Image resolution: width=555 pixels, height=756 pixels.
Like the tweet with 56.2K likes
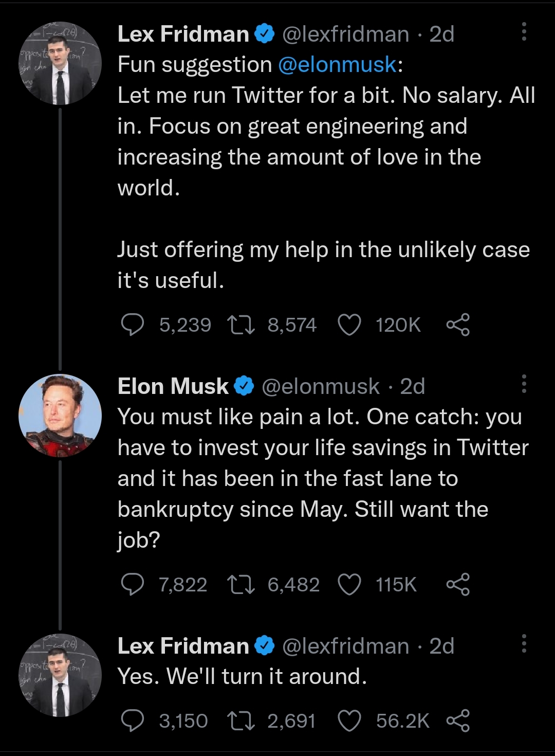pyautogui.click(x=349, y=721)
